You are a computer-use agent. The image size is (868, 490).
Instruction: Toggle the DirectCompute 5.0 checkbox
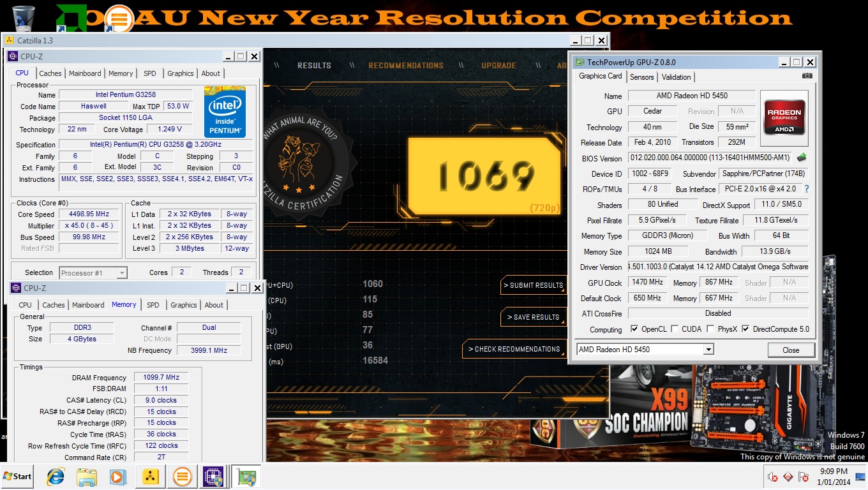745,329
